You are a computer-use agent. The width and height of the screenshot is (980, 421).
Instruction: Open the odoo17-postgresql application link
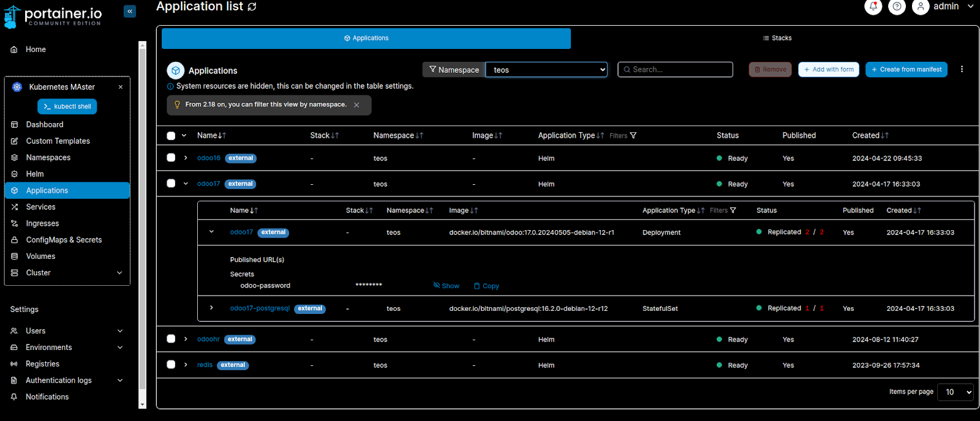pos(260,308)
